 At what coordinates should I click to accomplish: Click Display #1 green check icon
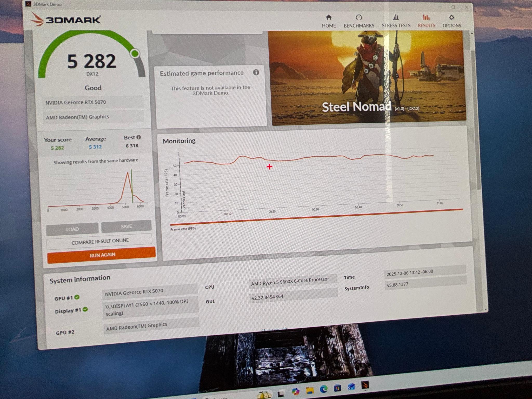point(85,309)
